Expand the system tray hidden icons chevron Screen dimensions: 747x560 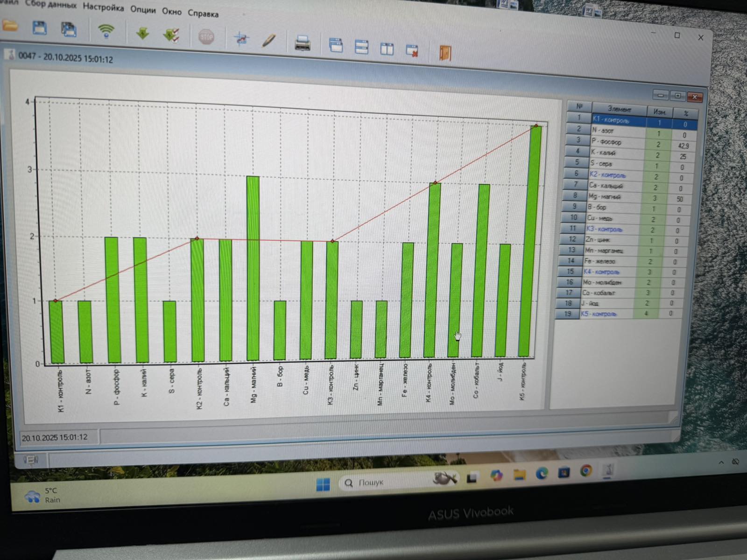click(721, 462)
